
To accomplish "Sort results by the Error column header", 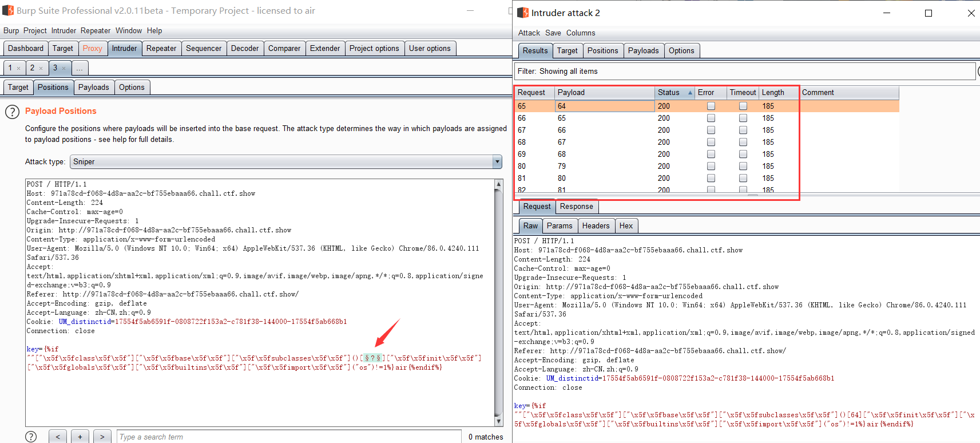I will [711, 93].
